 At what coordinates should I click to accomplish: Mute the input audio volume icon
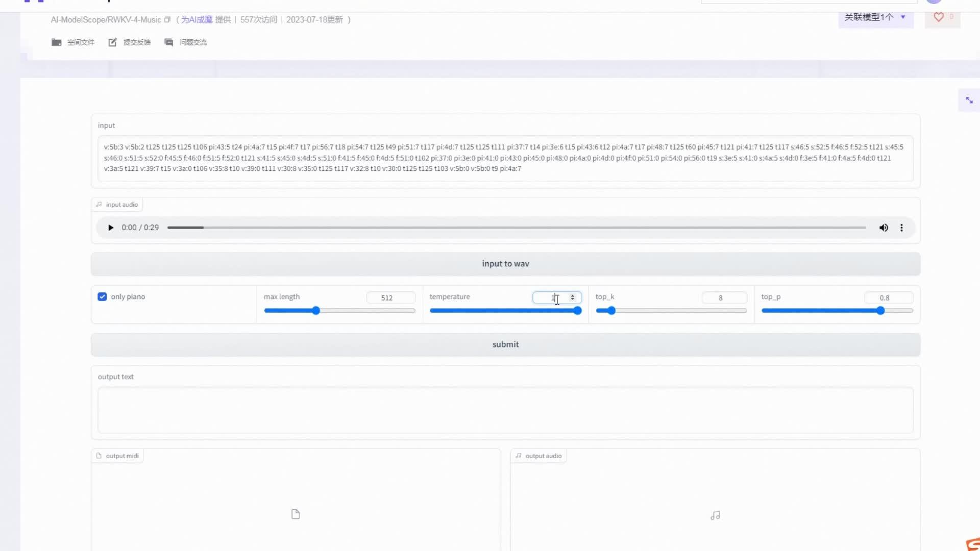point(884,228)
